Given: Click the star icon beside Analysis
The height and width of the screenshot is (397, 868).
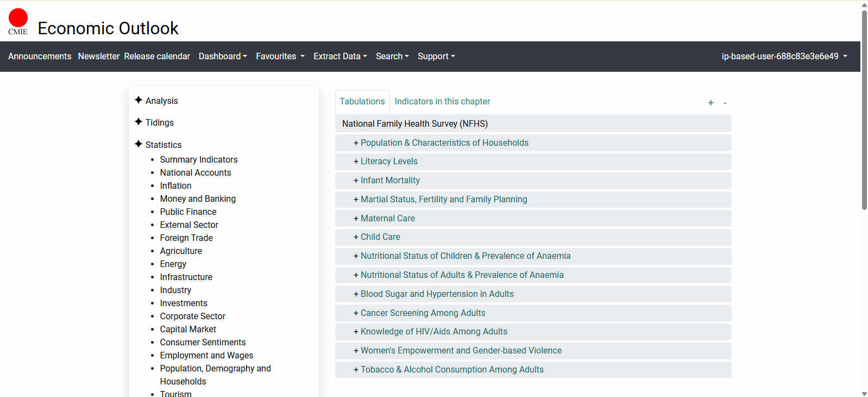Looking at the screenshot, I should 139,100.
